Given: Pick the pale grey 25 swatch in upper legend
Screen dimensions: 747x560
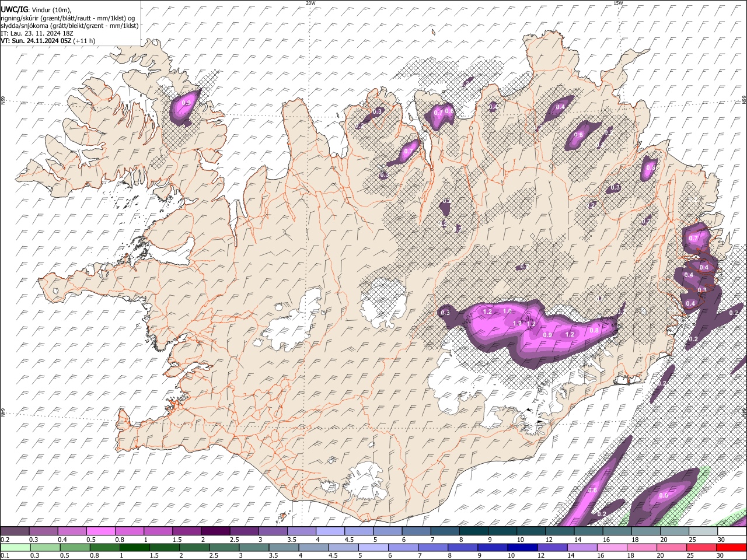Looking at the screenshot, I should click(703, 531).
